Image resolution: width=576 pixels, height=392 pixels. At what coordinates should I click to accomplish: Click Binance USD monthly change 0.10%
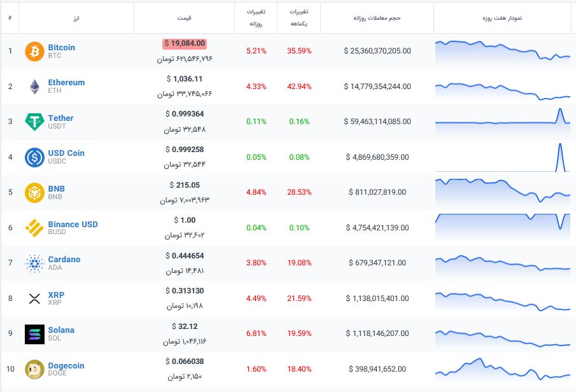pos(299,228)
